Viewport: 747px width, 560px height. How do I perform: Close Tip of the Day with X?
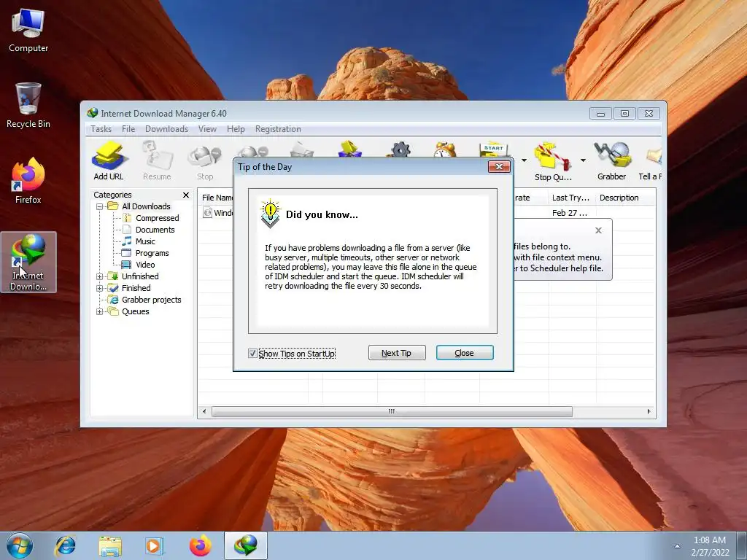[x=499, y=166]
